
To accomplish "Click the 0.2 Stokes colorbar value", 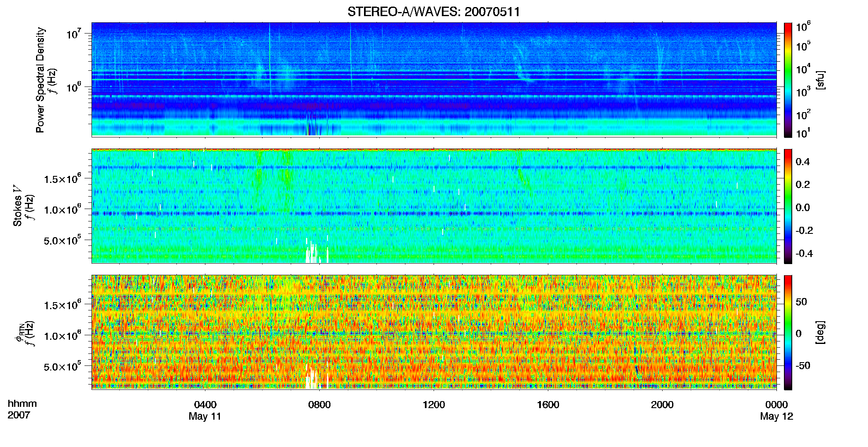I will [803, 185].
